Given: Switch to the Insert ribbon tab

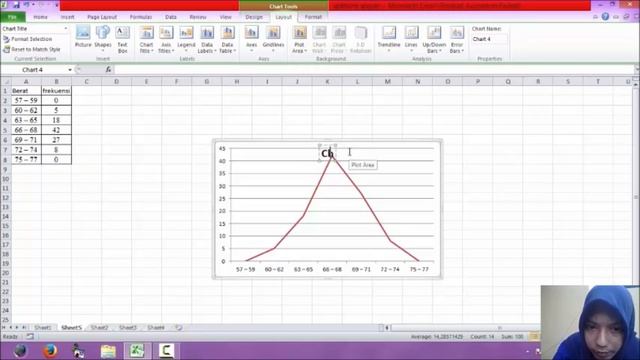Looking at the screenshot, I should pos(68,17).
